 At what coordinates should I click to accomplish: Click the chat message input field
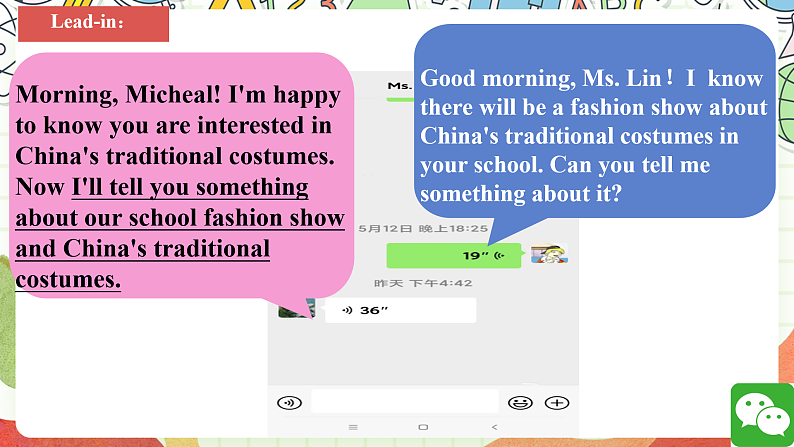point(405,401)
